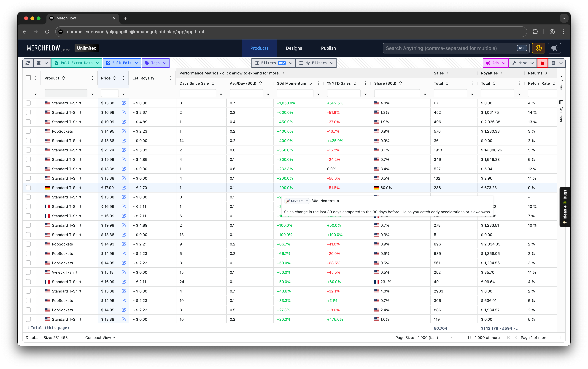
Task: Check the row with € 17.99 price
Action: [x=28, y=187]
